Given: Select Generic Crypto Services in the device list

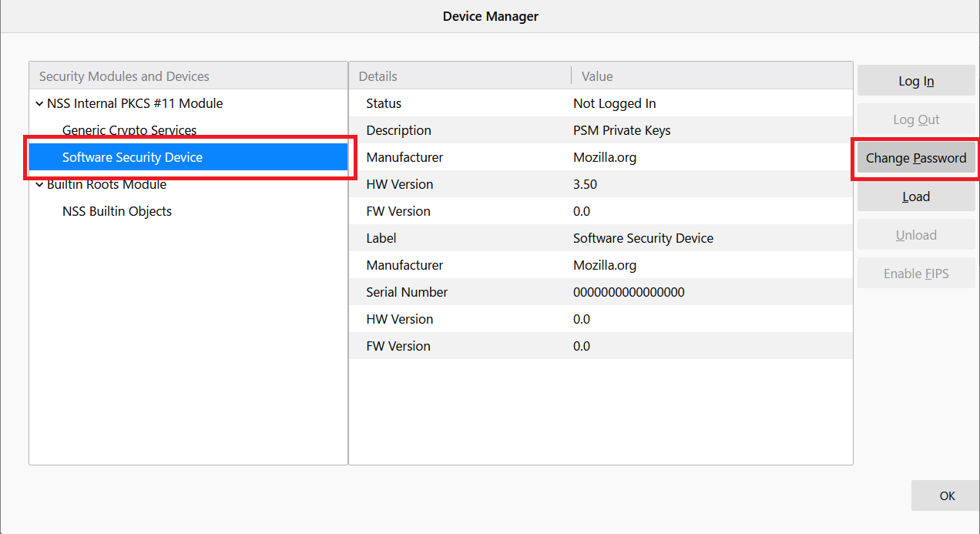Looking at the screenshot, I should 129,130.
